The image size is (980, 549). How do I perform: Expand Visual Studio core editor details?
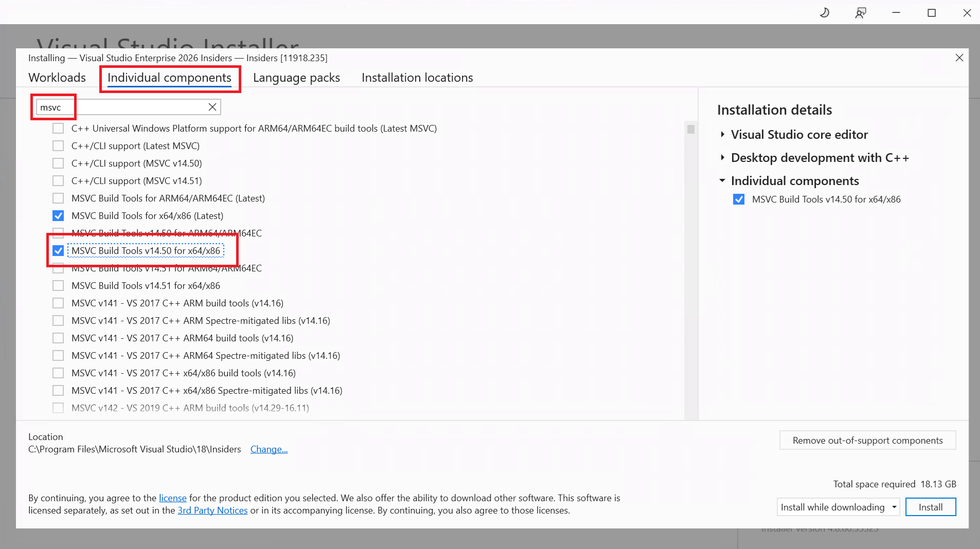point(722,134)
